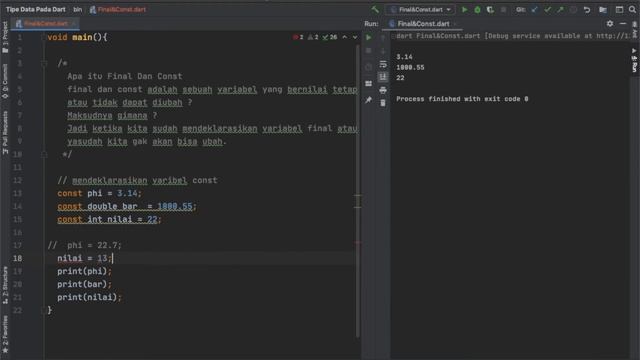Open the Final&Const.dart run configuration dropdown
Screen dimensions: 640x360
420,9
